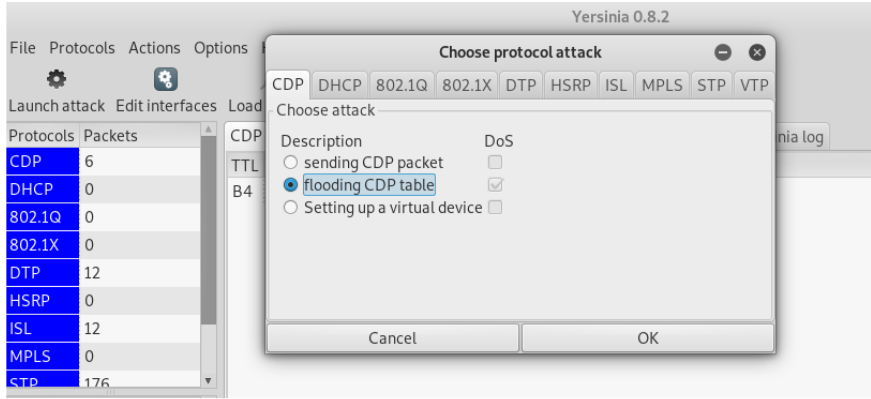Switch to the 802.1Q attack tab
This screenshot has height=399, width=871.
[x=402, y=86]
